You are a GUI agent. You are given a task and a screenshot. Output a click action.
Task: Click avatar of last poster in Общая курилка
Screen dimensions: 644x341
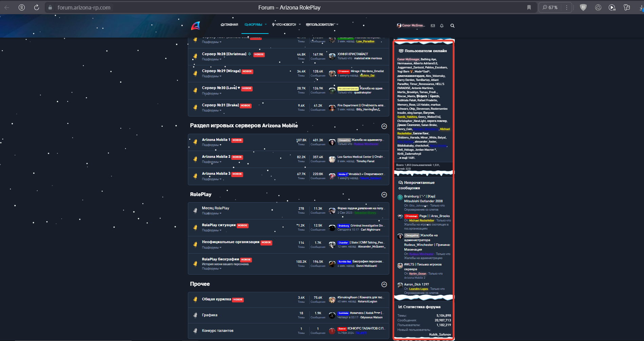pos(332,300)
